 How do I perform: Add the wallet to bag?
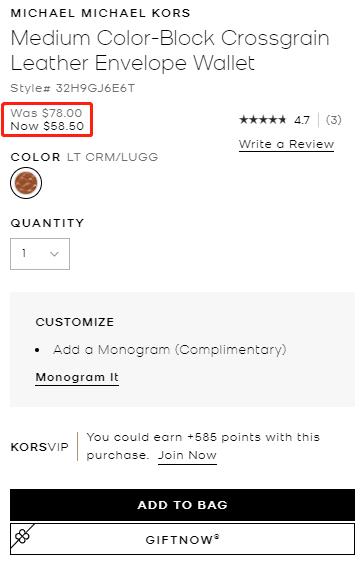[x=182, y=505]
